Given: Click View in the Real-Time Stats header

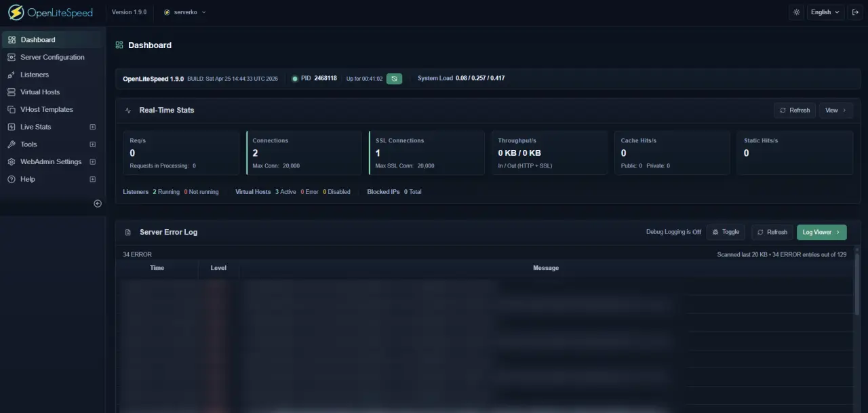Looking at the screenshot, I should [835, 110].
